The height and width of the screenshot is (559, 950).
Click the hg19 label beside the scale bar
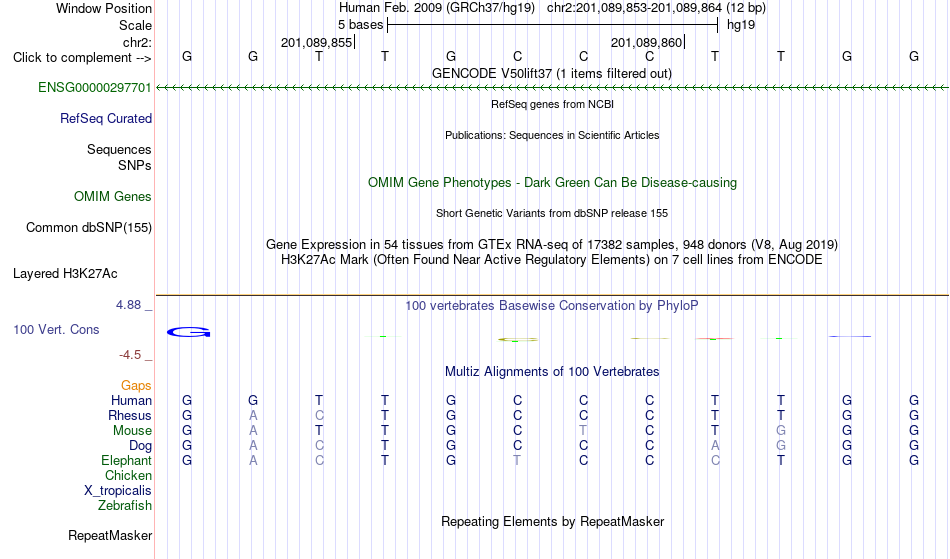[741, 25]
